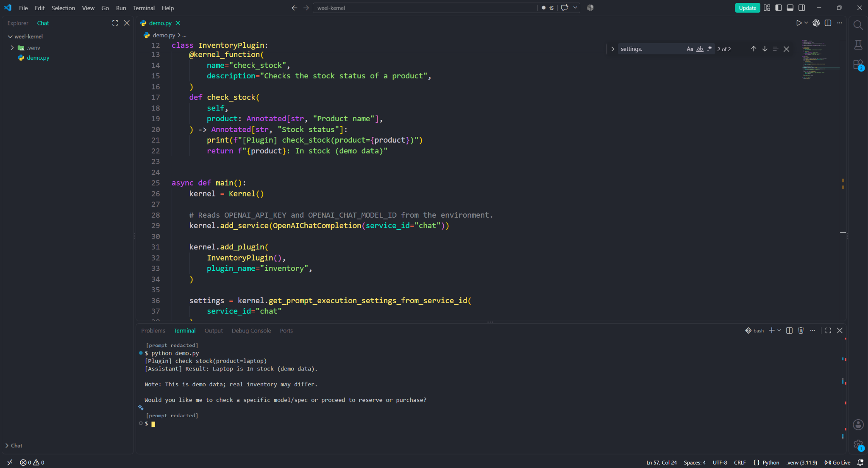Open chat dropdown chevron in title bar
This screenshot has height=468, width=868.
(x=575, y=8)
